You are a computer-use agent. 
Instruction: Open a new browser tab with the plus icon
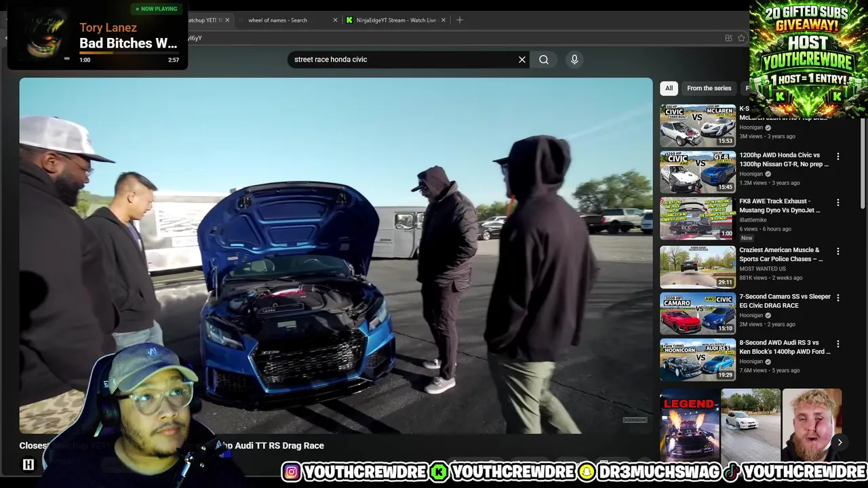tap(460, 20)
